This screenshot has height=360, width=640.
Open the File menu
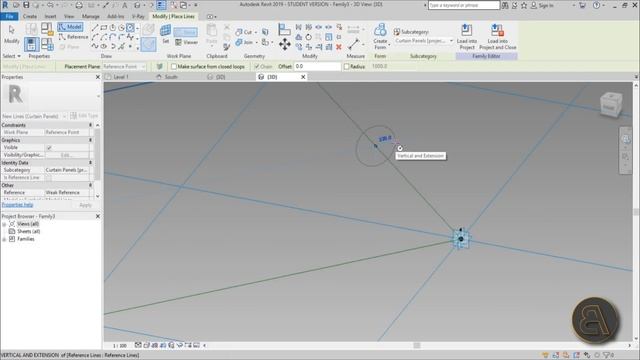(9, 16)
